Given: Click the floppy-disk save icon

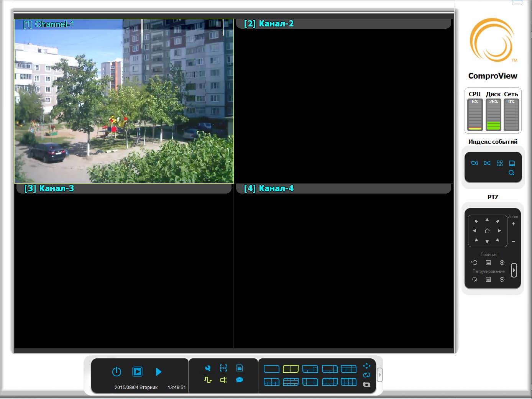Looking at the screenshot, I should 240,368.
